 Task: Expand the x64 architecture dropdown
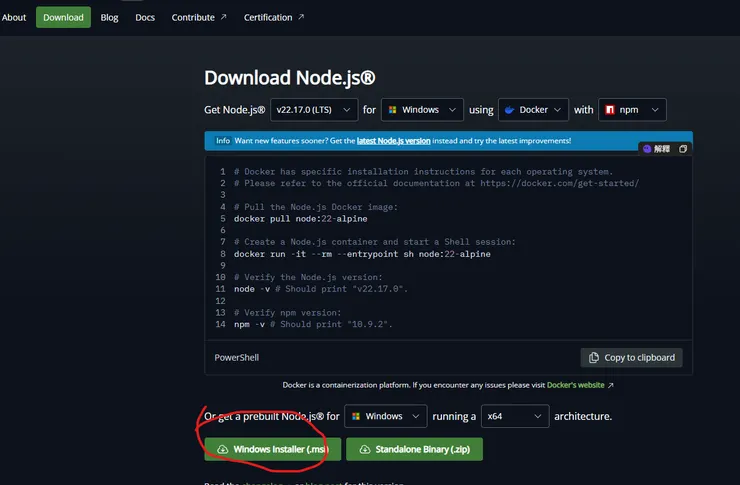pyautogui.click(x=515, y=416)
